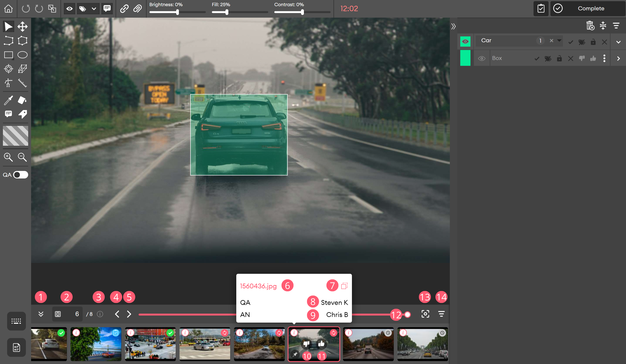This screenshot has width=626, height=364.
Task: Adjust the Fill slider handle
Action: [x=227, y=12]
